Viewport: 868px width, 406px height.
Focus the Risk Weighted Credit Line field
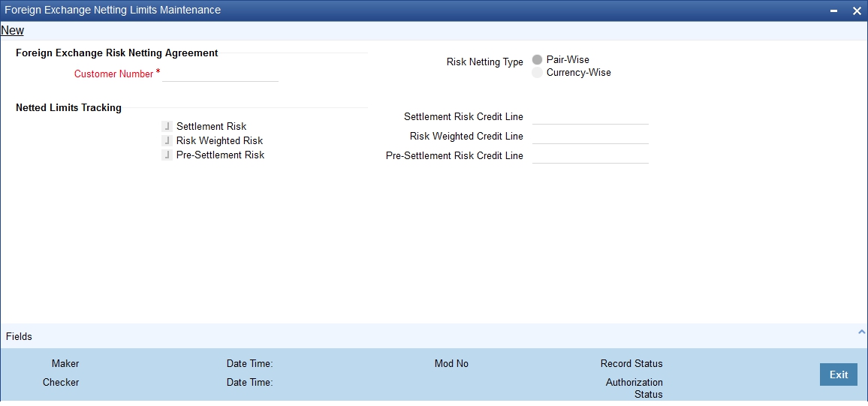590,137
